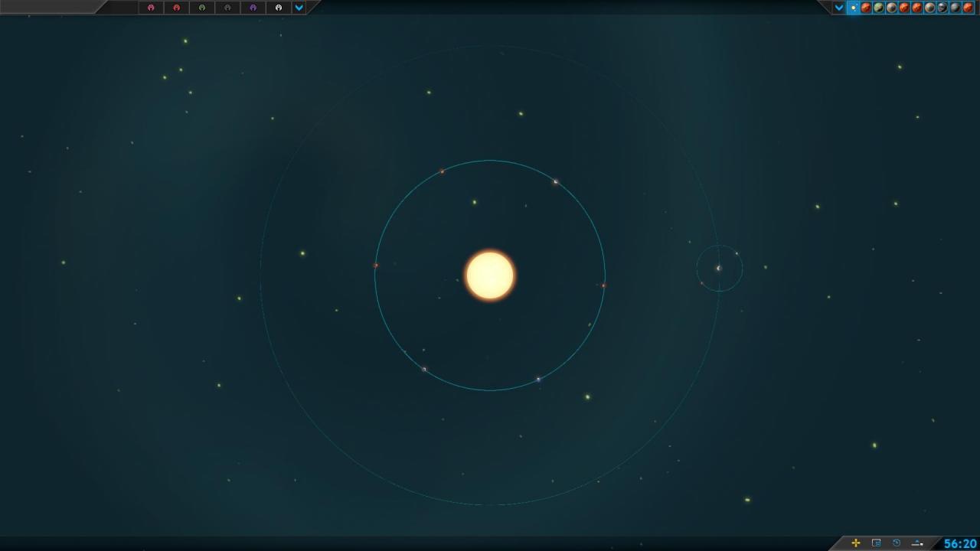
Task: Select the dark grey player faction icon
Action: tap(227, 8)
